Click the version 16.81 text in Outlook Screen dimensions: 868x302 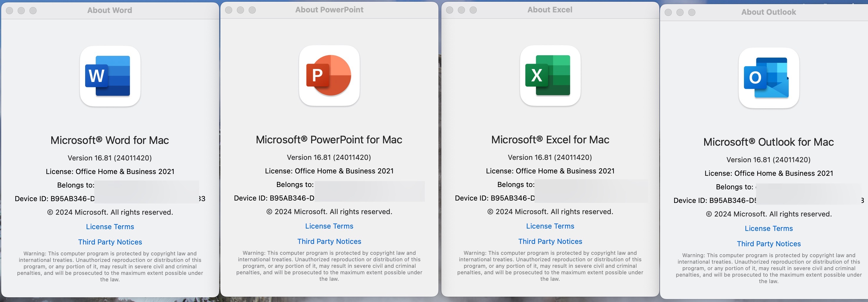tap(769, 160)
